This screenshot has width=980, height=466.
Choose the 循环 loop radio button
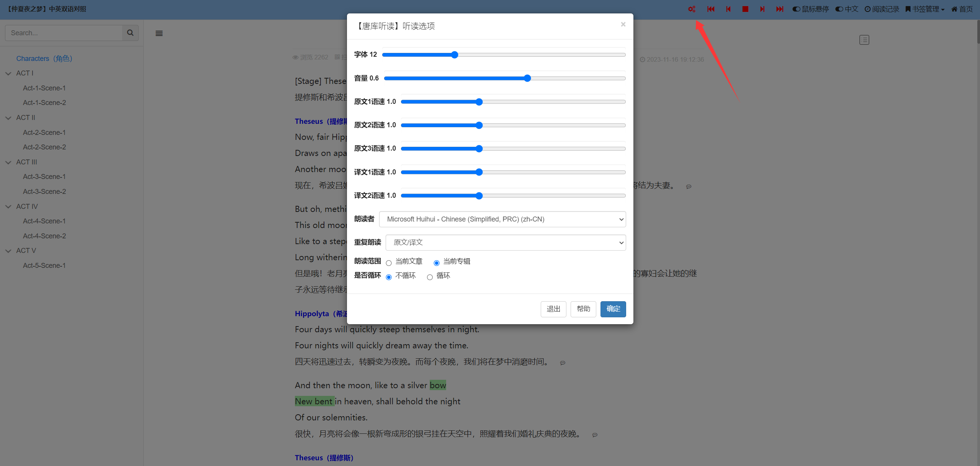430,277
